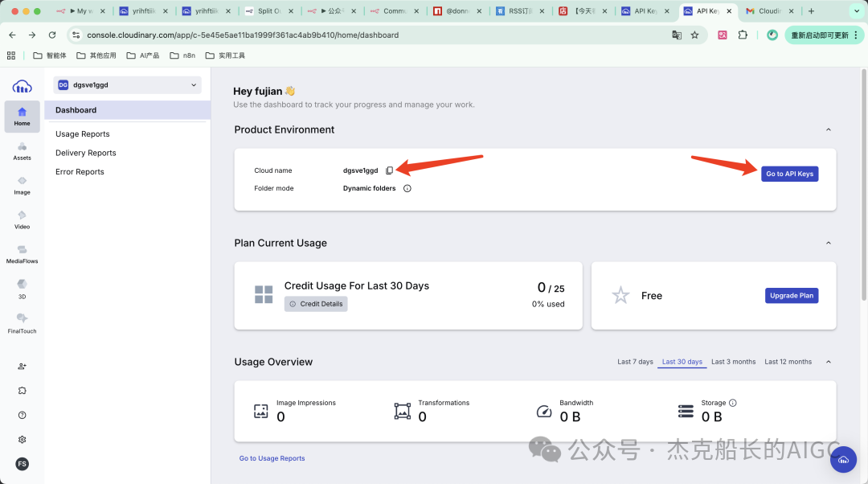The image size is (868, 484).
Task: Go back in browser history
Action: pos(12,35)
